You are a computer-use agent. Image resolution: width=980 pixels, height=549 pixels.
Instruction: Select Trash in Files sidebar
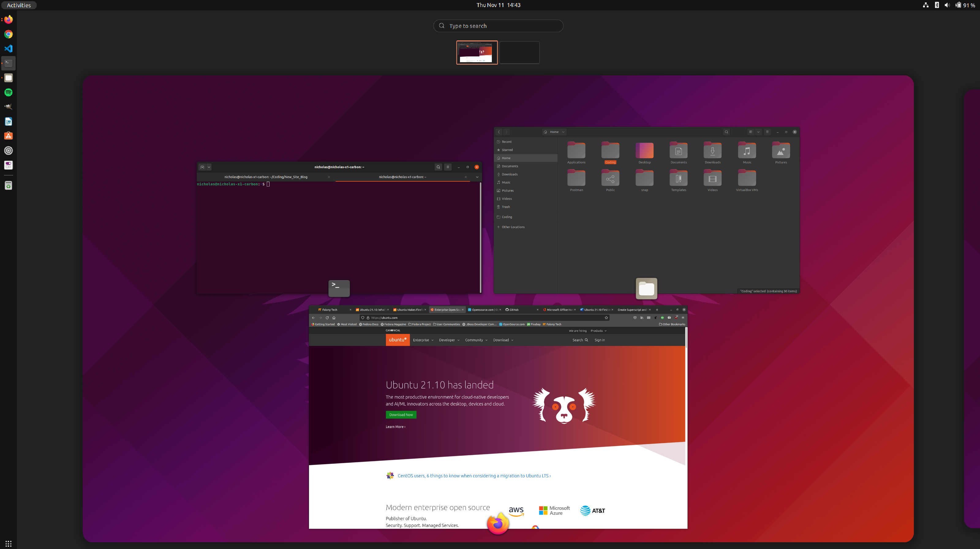click(526, 206)
